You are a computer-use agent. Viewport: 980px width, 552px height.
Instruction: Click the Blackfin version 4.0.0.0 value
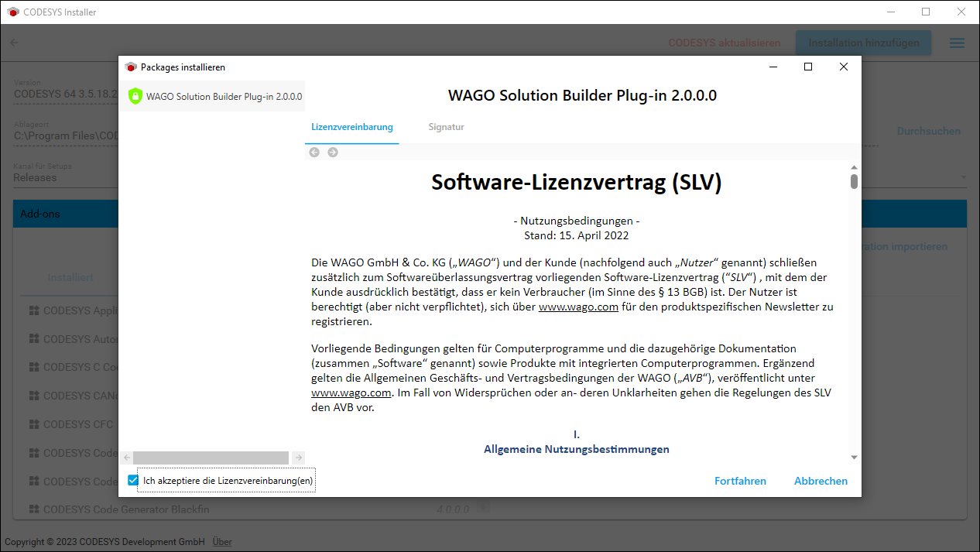click(453, 509)
